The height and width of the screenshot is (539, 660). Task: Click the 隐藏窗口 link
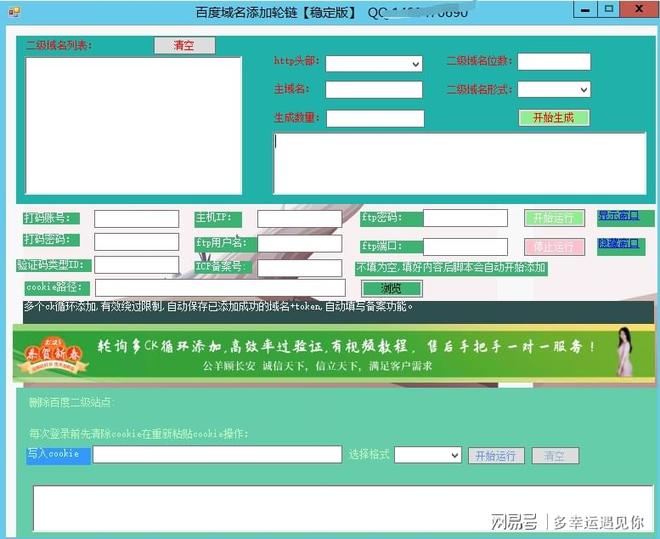click(618, 244)
